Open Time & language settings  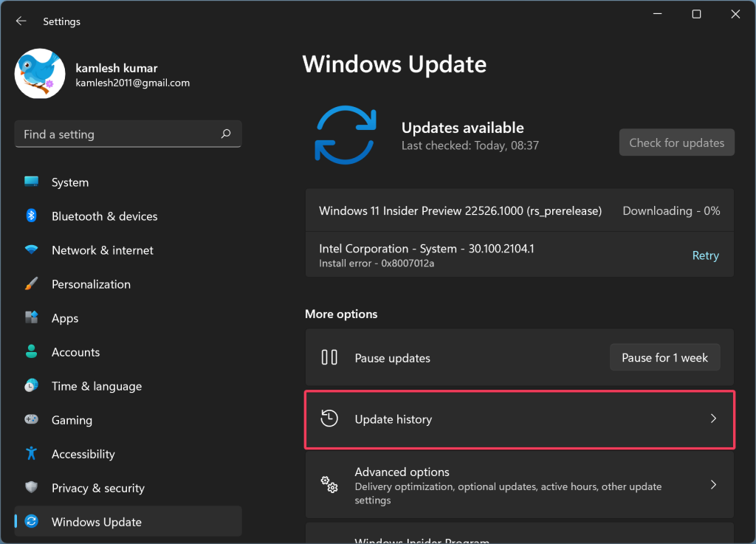(128, 386)
